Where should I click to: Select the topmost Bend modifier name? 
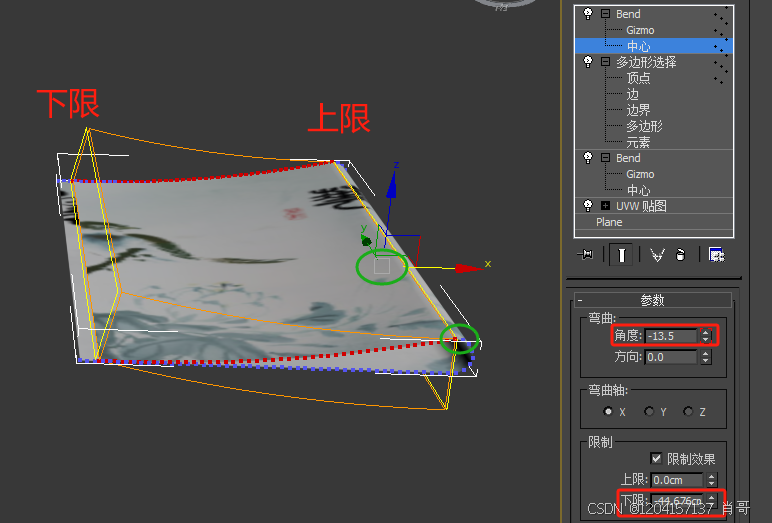[628, 14]
